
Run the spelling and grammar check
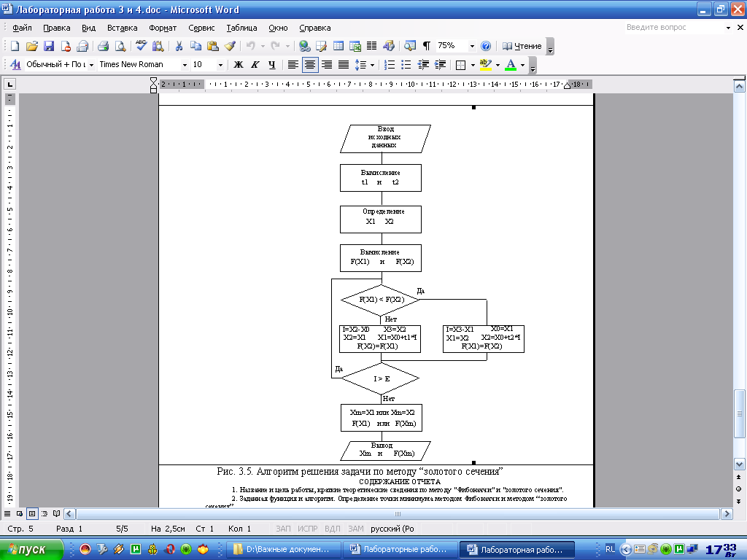pyautogui.click(x=142, y=46)
